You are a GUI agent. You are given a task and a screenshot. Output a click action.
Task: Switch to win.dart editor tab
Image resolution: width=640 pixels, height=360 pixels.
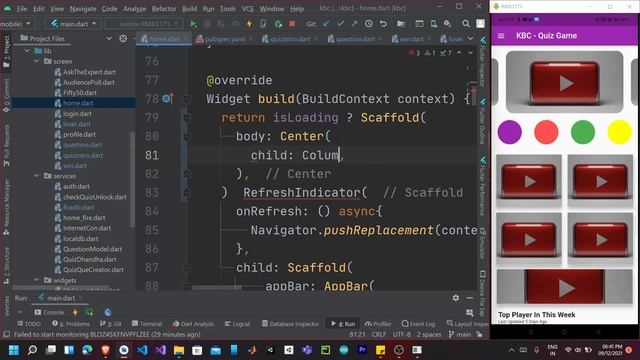[x=411, y=39]
